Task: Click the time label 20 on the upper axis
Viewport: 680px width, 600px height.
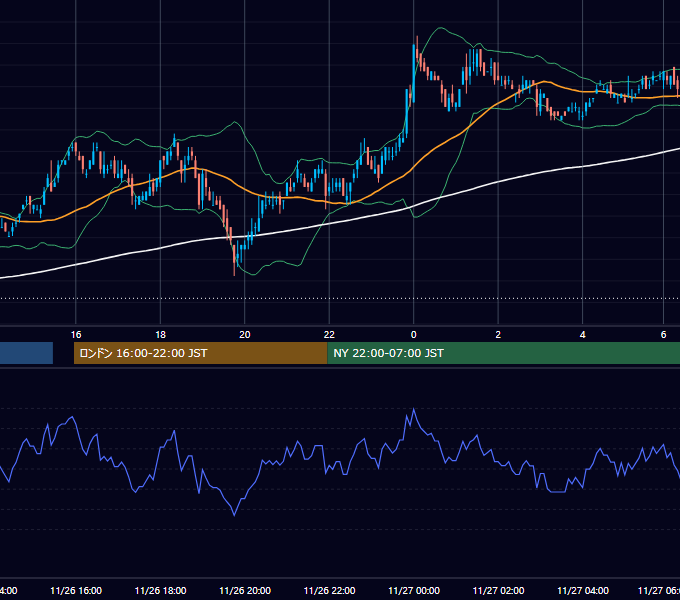Action: (x=245, y=335)
